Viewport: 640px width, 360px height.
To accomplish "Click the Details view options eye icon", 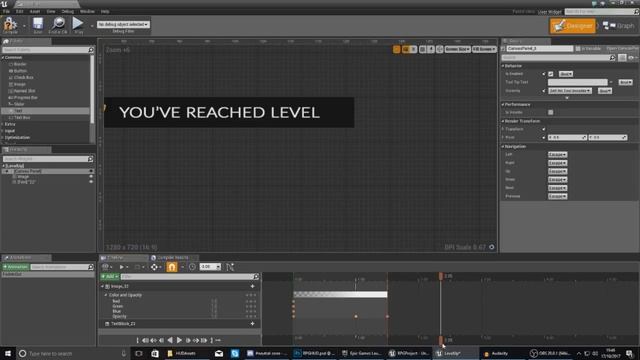I will click(631, 58).
